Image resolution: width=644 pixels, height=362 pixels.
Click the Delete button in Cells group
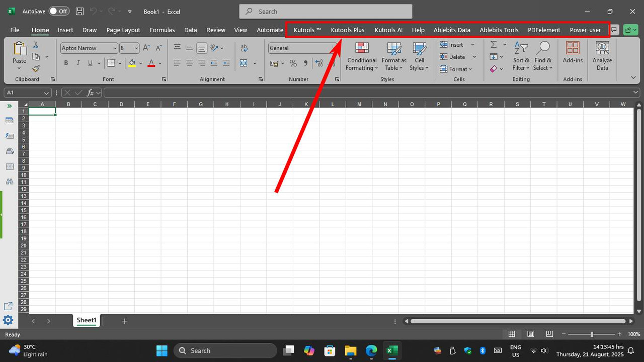click(452, 57)
